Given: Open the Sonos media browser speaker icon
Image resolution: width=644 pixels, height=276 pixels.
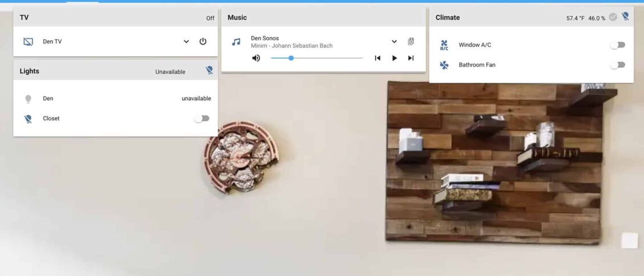Looking at the screenshot, I should pyautogui.click(x=410, y=42).
